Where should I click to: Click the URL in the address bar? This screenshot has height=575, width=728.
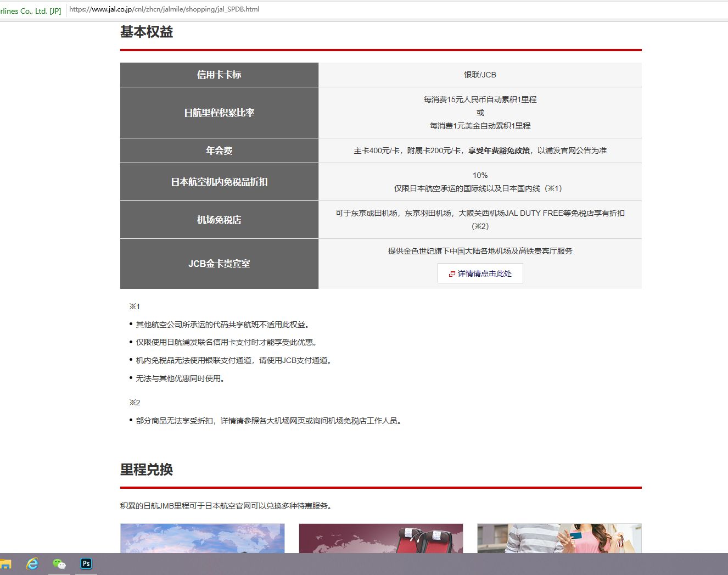[164, 9]
